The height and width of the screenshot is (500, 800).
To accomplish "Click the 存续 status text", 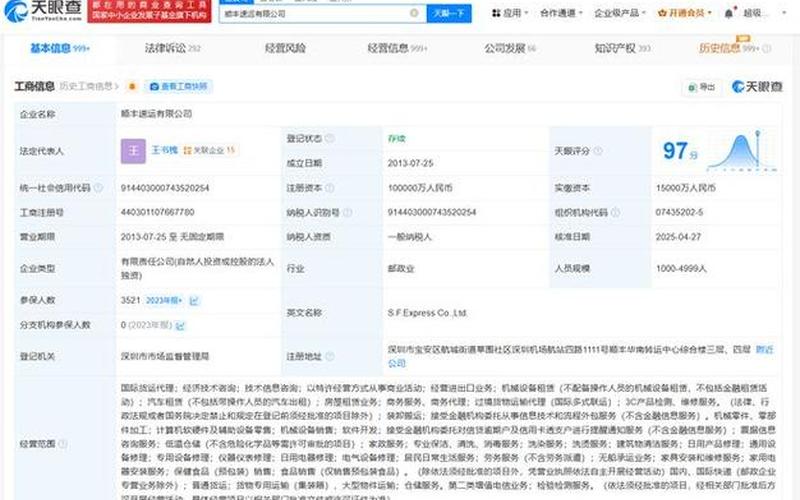I will 396,138.
